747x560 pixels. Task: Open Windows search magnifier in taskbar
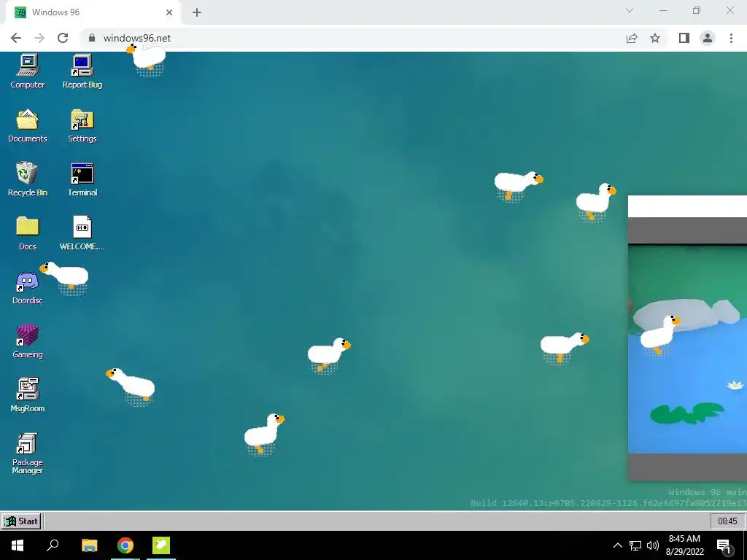pos(53,545)
